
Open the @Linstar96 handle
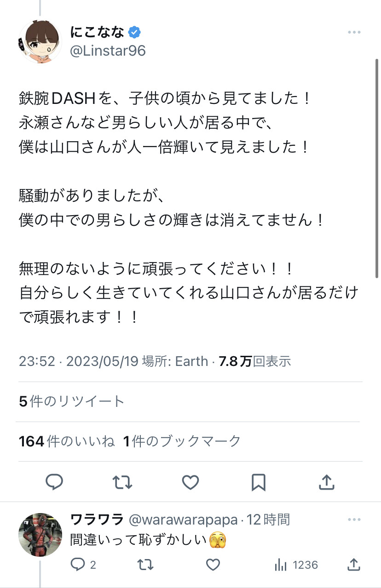(x=108, y=51)
